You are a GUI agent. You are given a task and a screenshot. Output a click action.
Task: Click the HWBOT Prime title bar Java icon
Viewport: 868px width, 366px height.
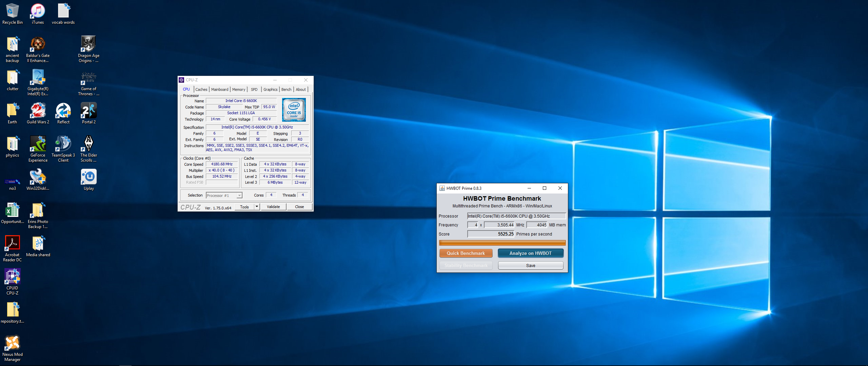tap(442, 188)
